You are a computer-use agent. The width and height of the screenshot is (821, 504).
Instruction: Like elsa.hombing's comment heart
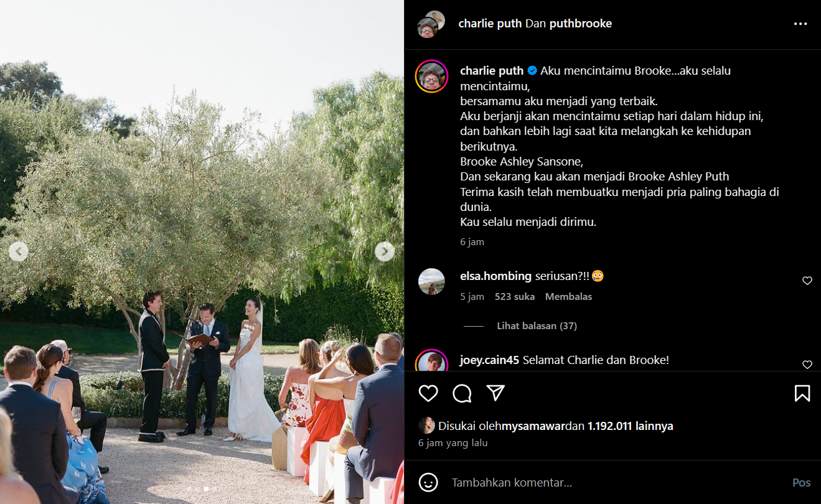tap(807, 281)
